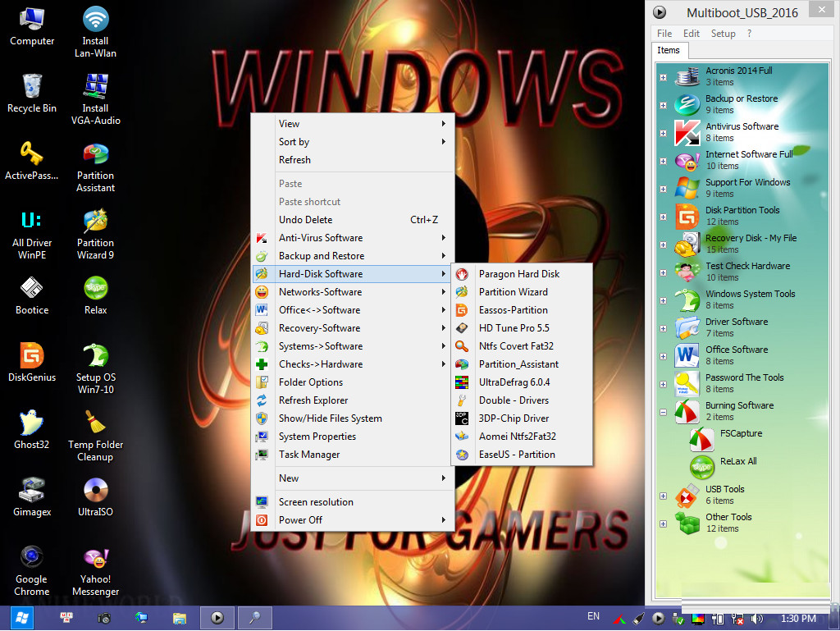Click Screen resolution in the context menu
This screenshot has height=631, width=840.
pos(353,502)
